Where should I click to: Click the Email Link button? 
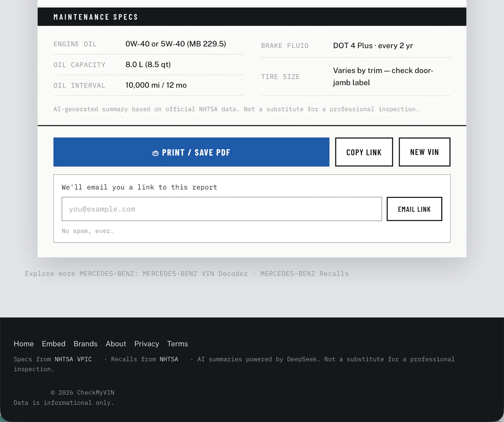tap(414, 209)
